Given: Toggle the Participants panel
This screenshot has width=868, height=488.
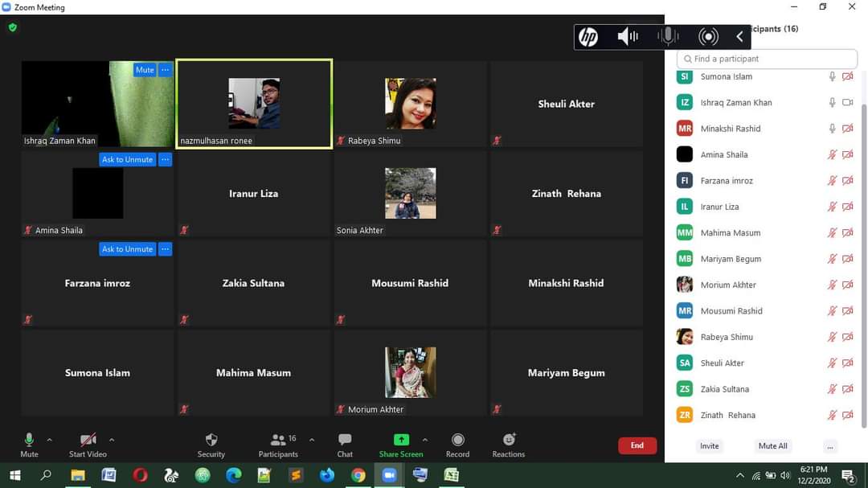Looking at the screenshot, I should point(278,445).
